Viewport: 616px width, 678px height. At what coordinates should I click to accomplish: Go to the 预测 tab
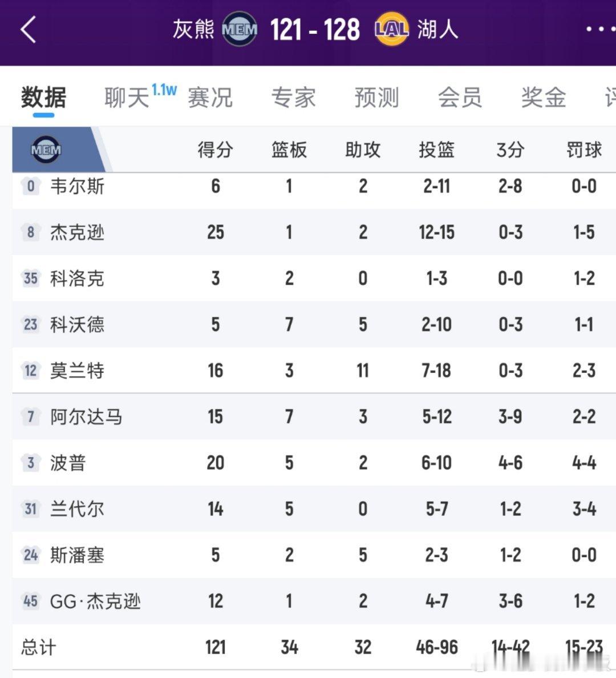click(376, 98)
